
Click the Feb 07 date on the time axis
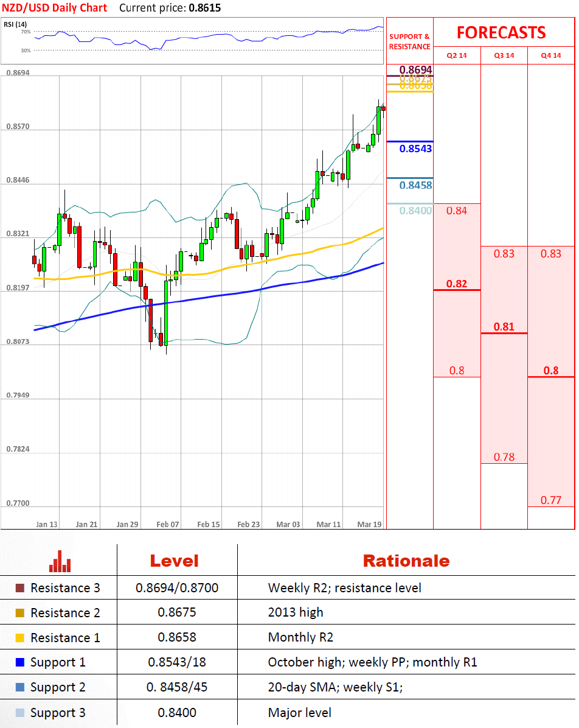167,524
